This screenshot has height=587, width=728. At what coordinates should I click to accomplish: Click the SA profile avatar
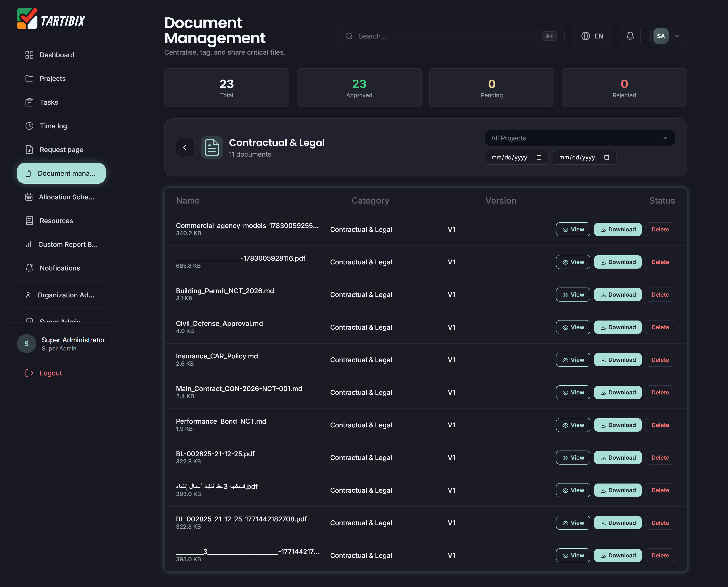click(x=661, y=36)
